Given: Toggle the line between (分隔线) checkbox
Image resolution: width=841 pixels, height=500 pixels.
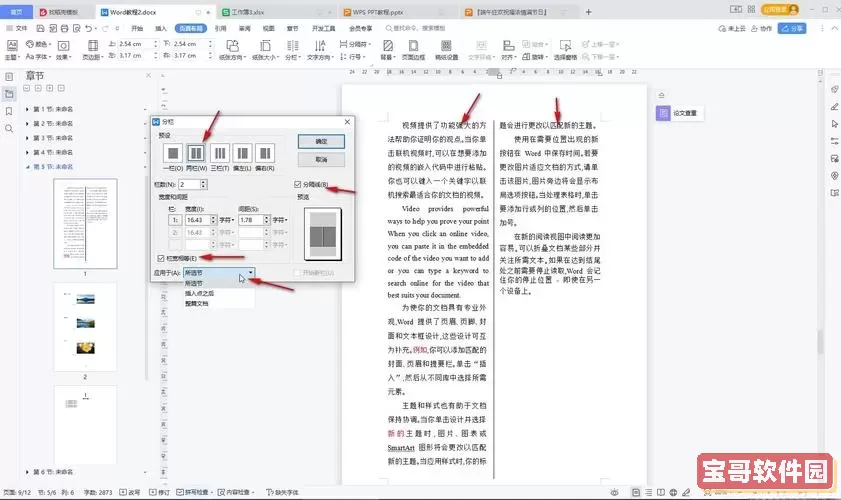Looking at the screenshot, I should pyautogui.click(x=298, y=185).
